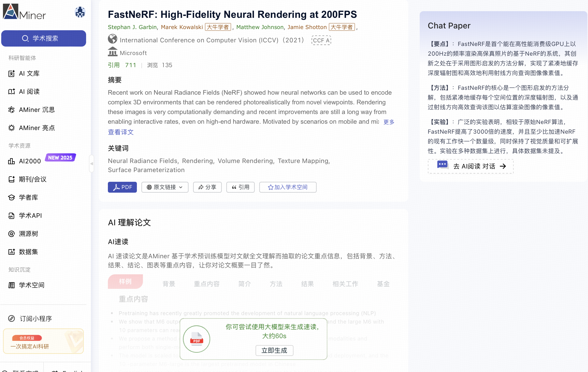
Task: Click 查看译文 translation link
Action: [x=121, y=132]
